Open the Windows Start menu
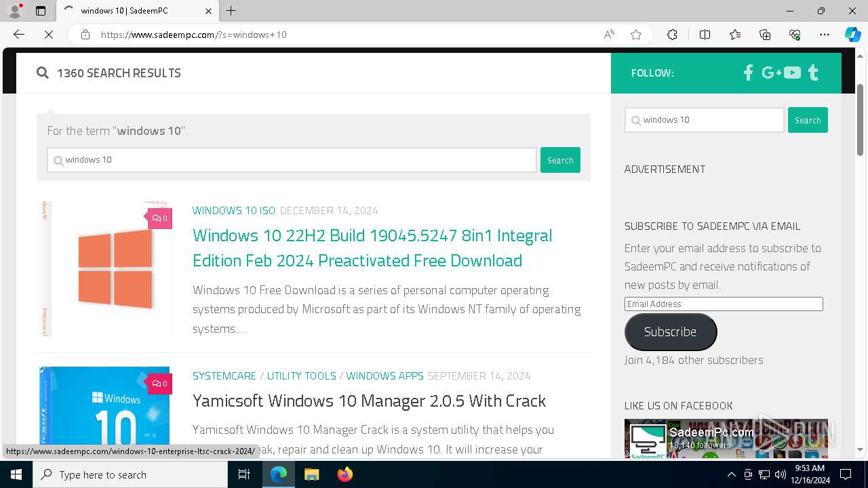 click(16, 474)
